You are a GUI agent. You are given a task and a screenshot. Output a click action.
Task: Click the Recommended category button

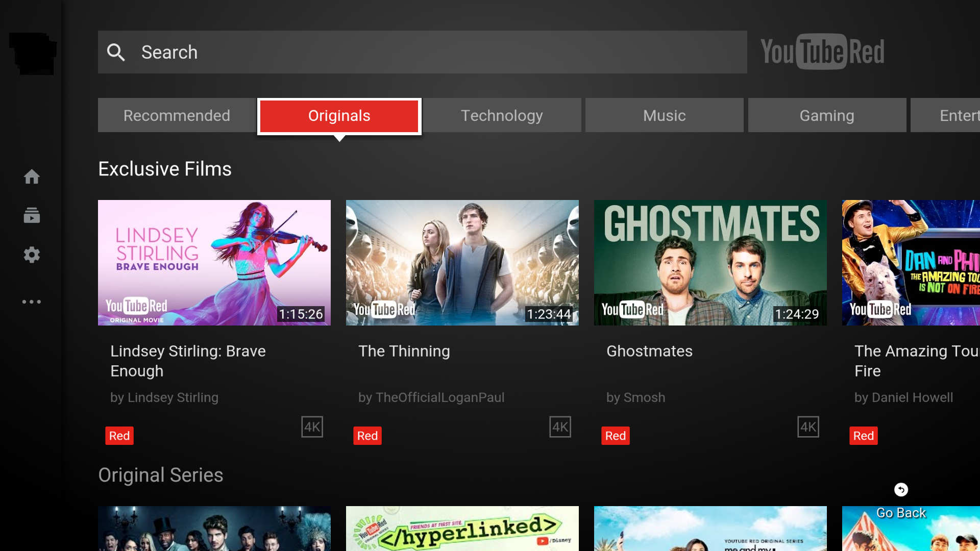[176, 115]
